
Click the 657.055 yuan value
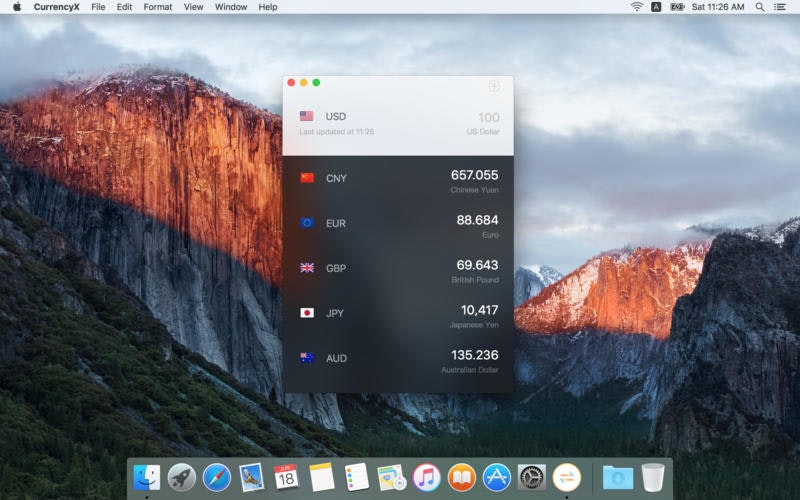474,175
